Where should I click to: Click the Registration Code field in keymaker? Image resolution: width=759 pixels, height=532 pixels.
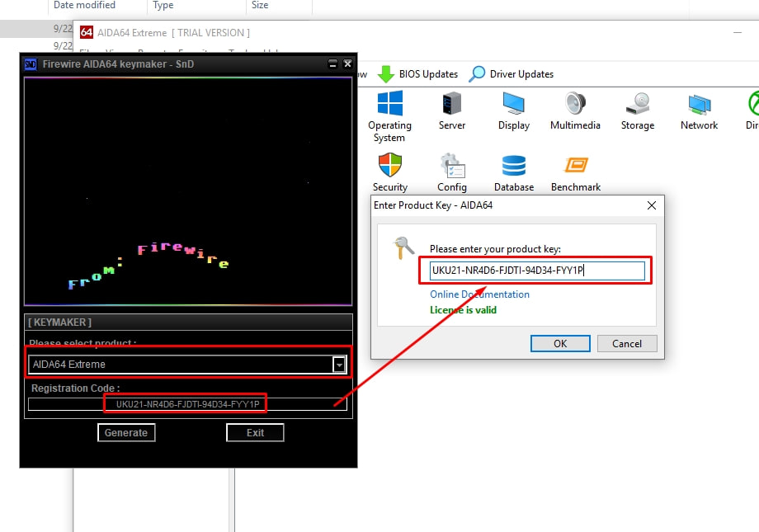(188, 404)
